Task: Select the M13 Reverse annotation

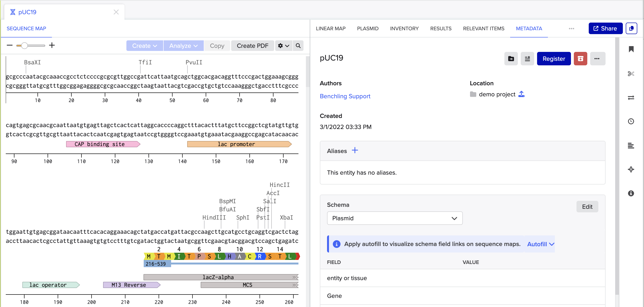Action: pyautogui.click(x=132, y=285)
